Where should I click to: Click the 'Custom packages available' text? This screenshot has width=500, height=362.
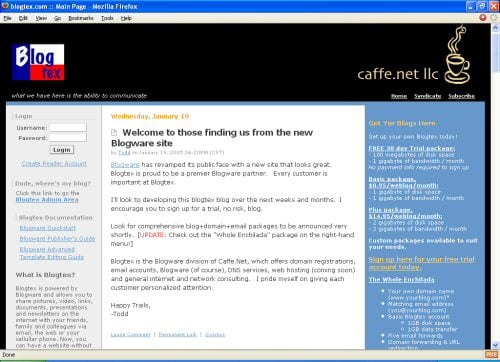coord(423,244)
